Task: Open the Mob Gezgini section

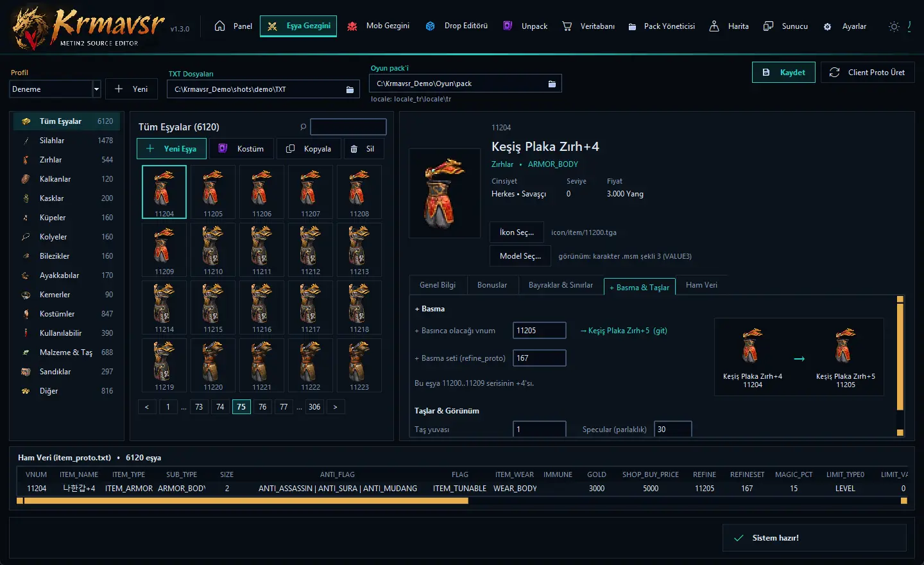Action: point(378,26)
